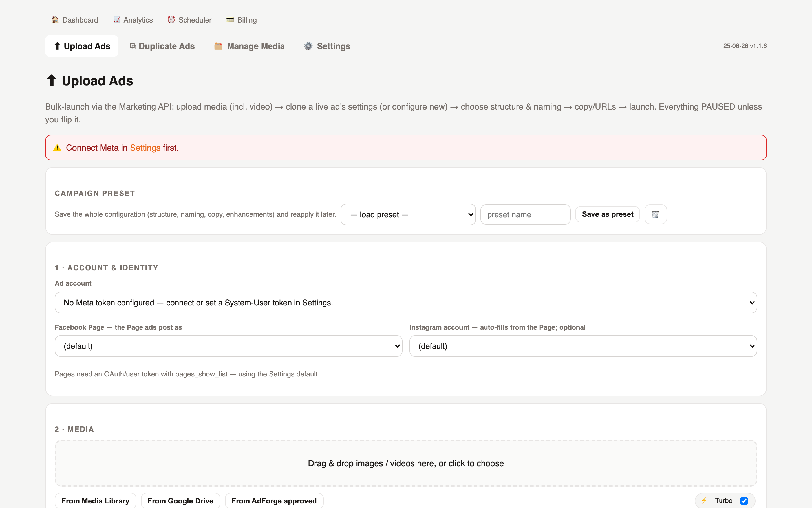Click the CAMPAIGN PRESET section heading
The image size is (812, 508).
(x=95, y=193)
